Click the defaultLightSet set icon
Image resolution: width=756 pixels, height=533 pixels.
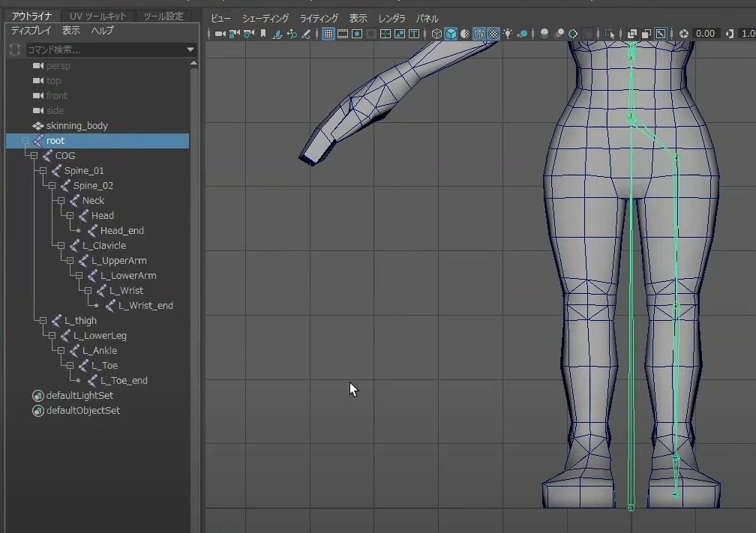[x=38, y=396]
